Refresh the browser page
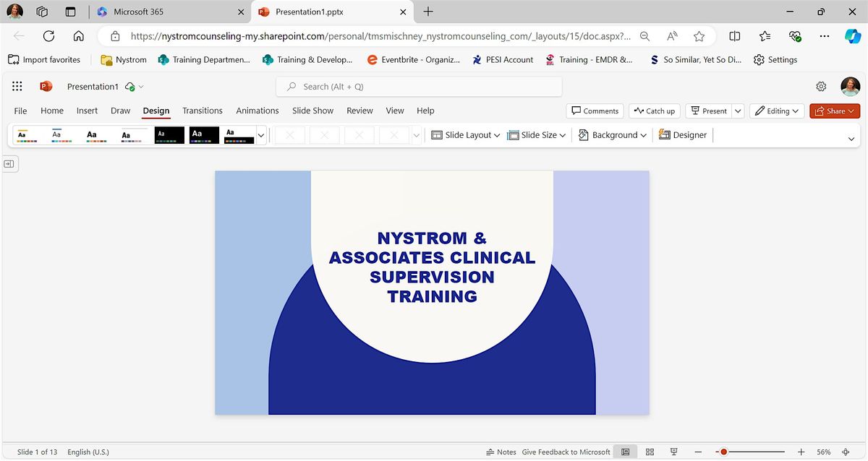Screen dimensions: 868x461 [49, 35]
